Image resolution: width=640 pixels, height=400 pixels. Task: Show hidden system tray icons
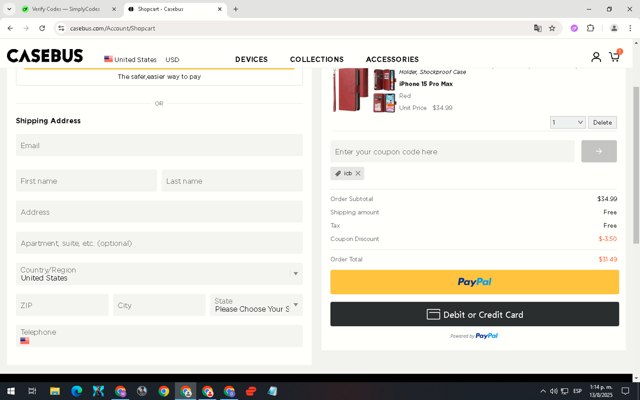click(543, 391)
